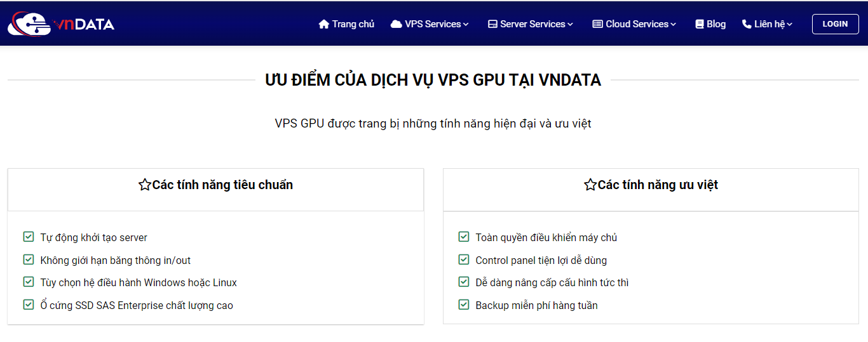Click checkmark next to Backup miễn phí hàng tuần
Viewport: 868px width, 342px height.
pos(464,305)
